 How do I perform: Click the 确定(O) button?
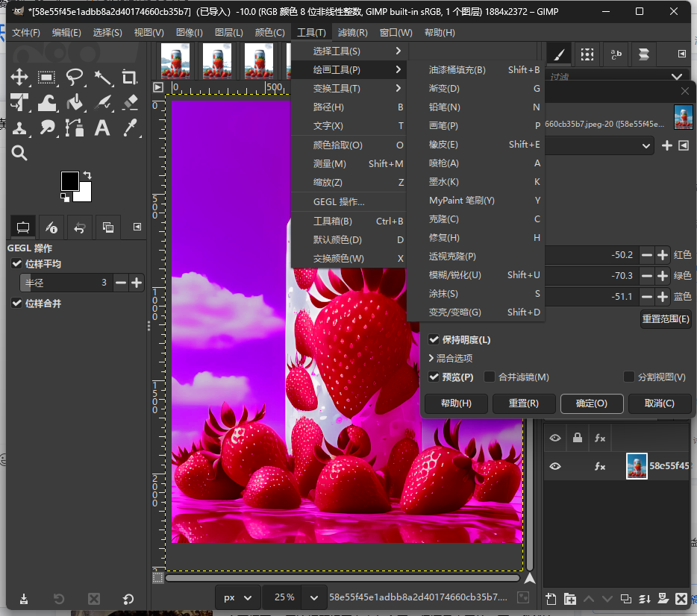tap(592, 403)
